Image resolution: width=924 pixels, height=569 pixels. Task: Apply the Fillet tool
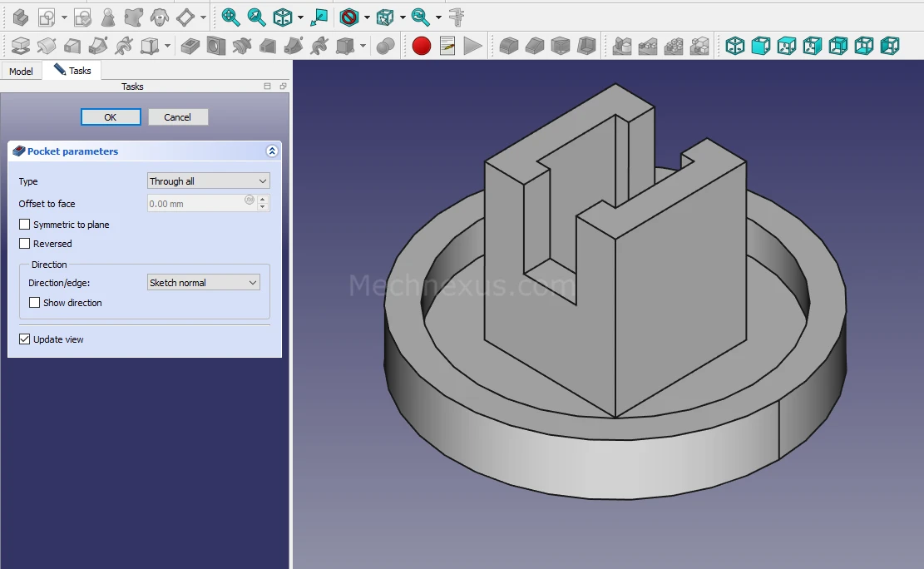tap(508, 46)
